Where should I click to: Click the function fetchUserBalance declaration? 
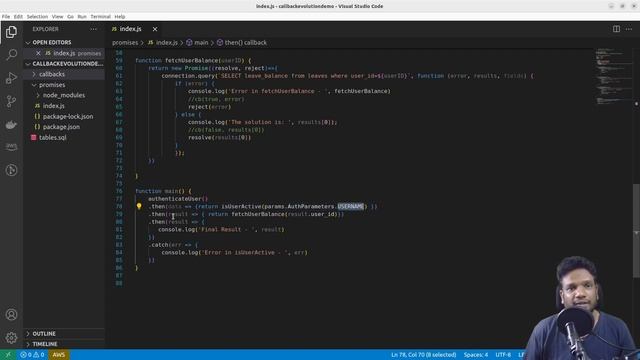coord(193,60)
